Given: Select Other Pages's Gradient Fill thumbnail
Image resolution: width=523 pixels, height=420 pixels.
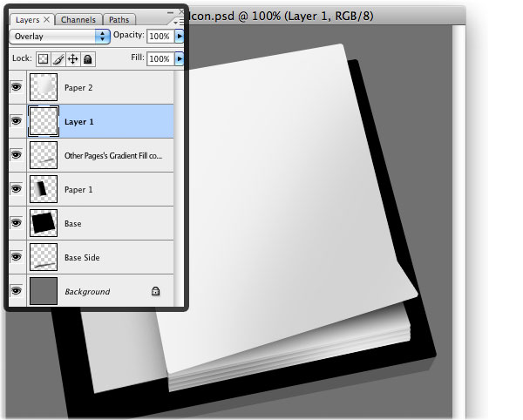Looking at the screenshot, I should click(44, 155).
